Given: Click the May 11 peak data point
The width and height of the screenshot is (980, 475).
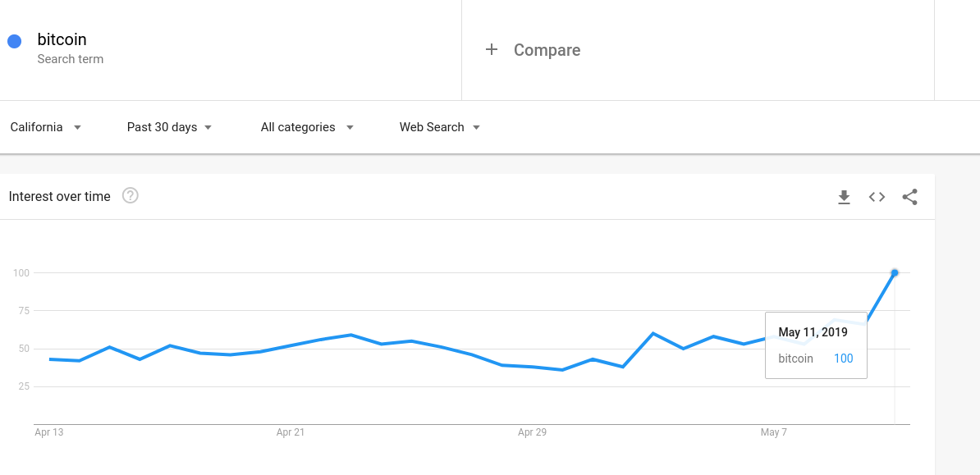Looking at the screenshot, I should pos(895,272).
